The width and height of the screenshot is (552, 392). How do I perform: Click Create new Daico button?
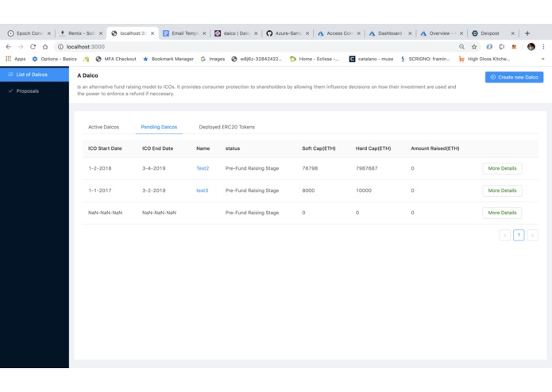tap(514, 77)
